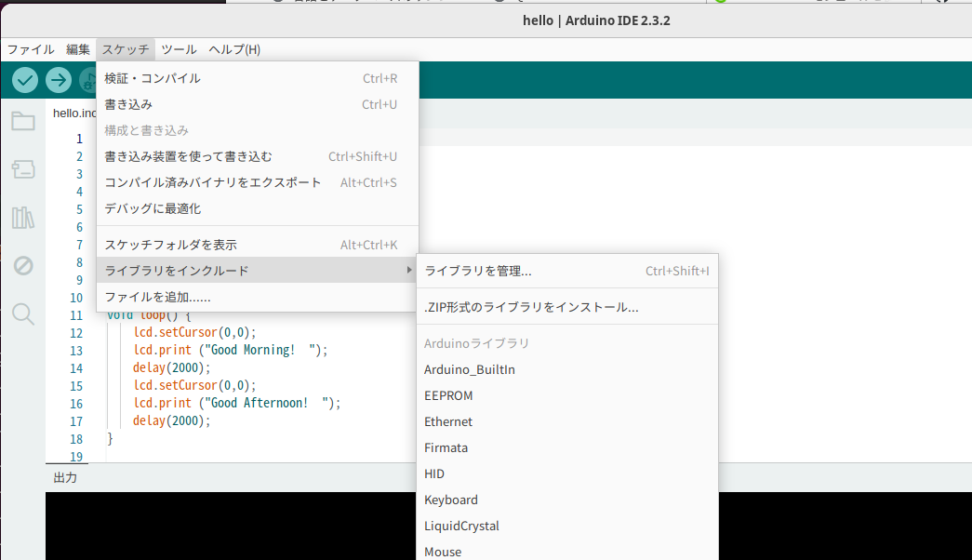Click the 出力 output panel label
The width and height of the screenshot is (972, 560).
(65, 477)
